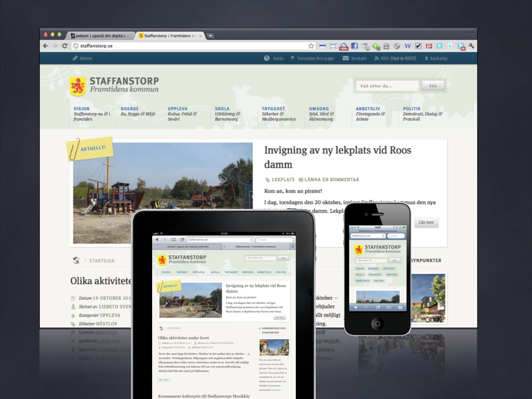Click the purple W extension icon
The width and height of the screenshot is (532, 399).
(x=408, y=46)
